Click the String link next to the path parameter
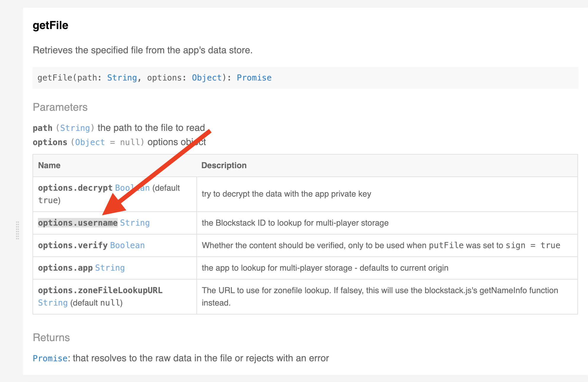This screenshot has width=588, height=382. point(75,128)
